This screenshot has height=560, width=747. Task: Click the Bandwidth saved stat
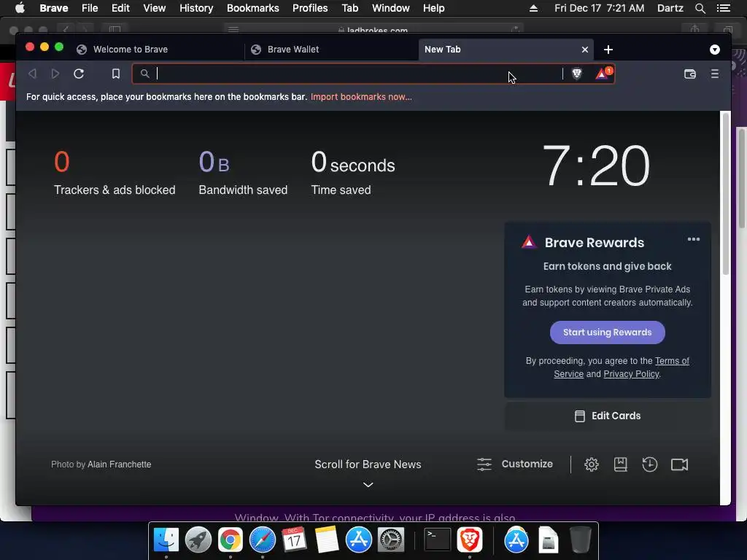tap(243, 172)
